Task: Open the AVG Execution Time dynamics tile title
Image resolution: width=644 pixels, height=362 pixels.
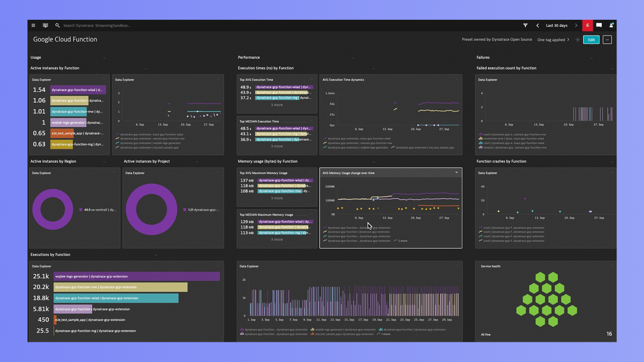Action: click(343, 80)
